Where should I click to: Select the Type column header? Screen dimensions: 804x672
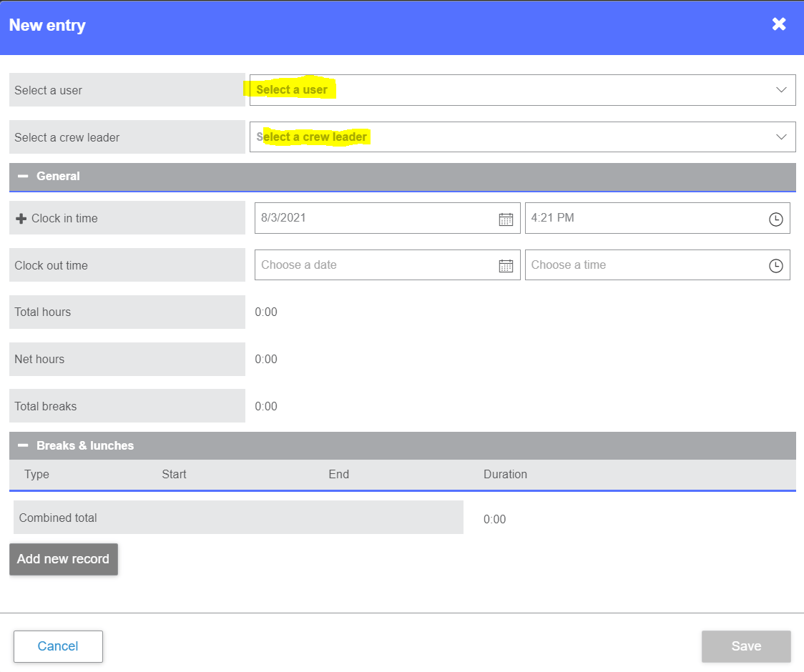coord(36,475)
